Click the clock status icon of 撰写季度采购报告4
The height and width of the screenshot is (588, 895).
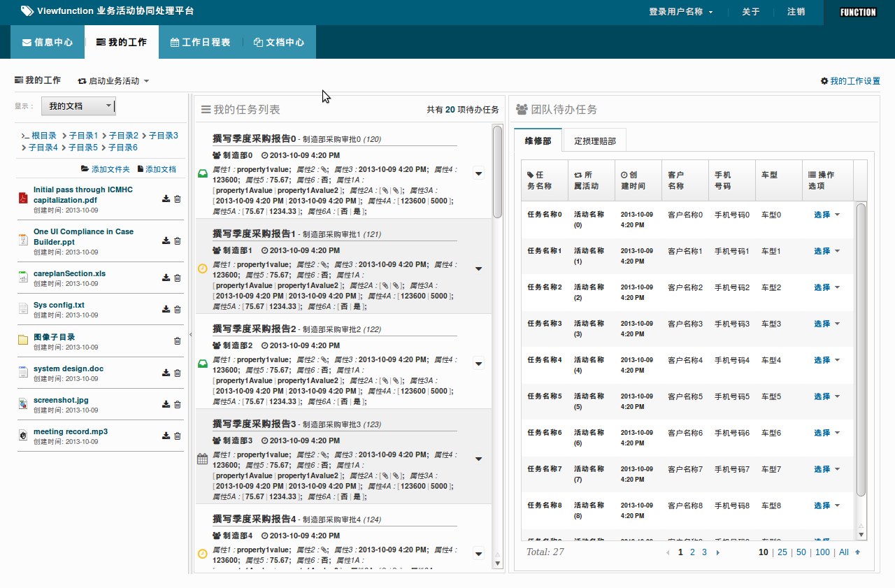pos(202,554)
